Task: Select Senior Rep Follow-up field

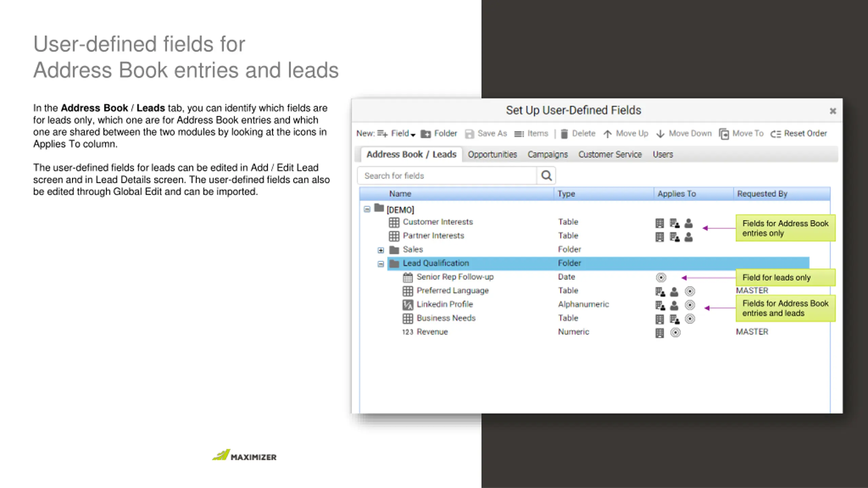Action: point(455,277)
